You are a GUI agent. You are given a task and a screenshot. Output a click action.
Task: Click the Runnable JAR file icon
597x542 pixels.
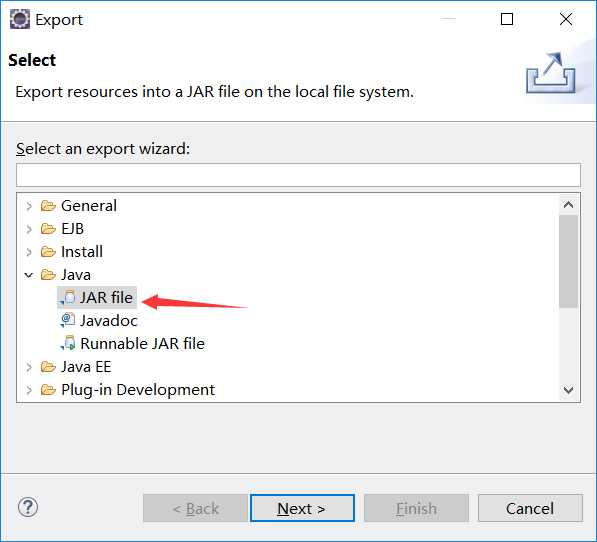coord(68,344)
